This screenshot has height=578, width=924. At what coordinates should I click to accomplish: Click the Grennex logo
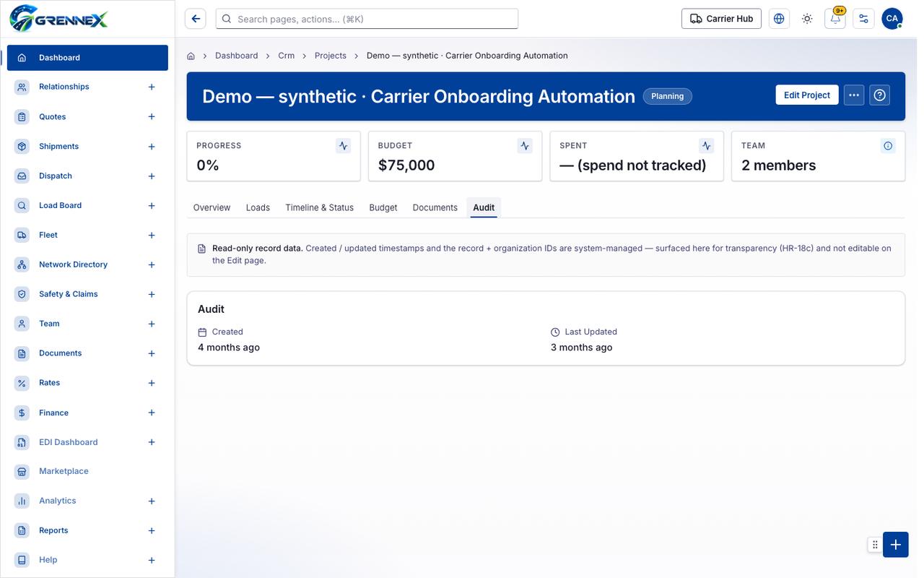coord(58,18)
